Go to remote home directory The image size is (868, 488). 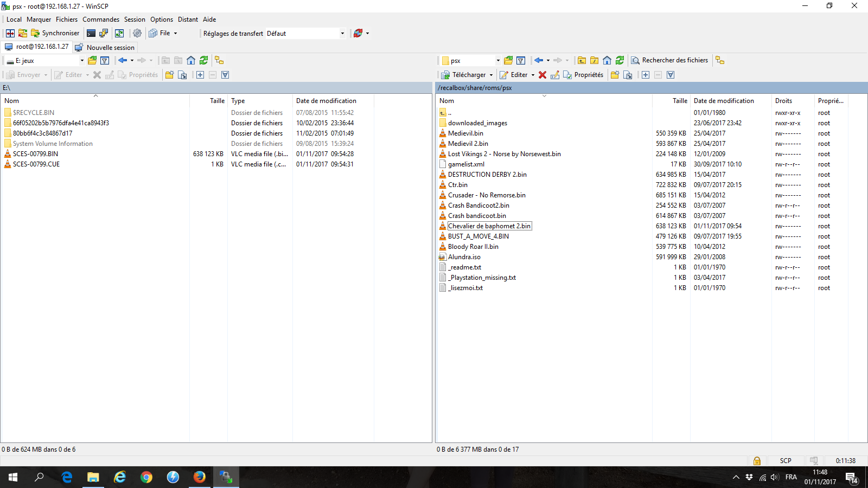tap(607, 60)
